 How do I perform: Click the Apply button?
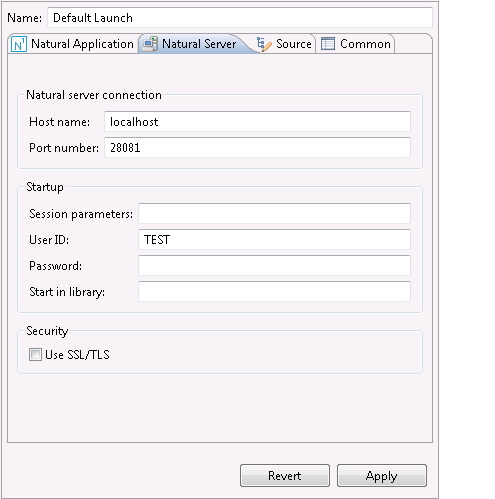point(382,475)
